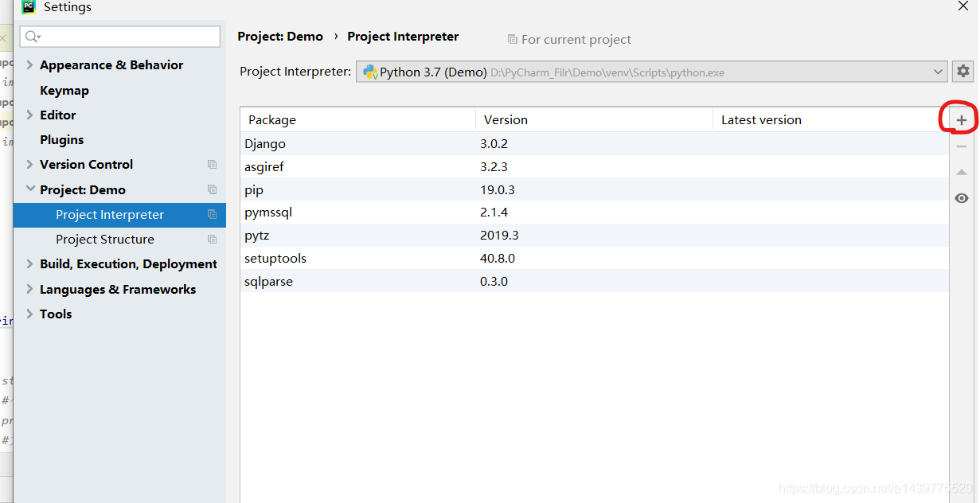
Task: Click the per-project icon next to Project: Demo
Action: 212,189
